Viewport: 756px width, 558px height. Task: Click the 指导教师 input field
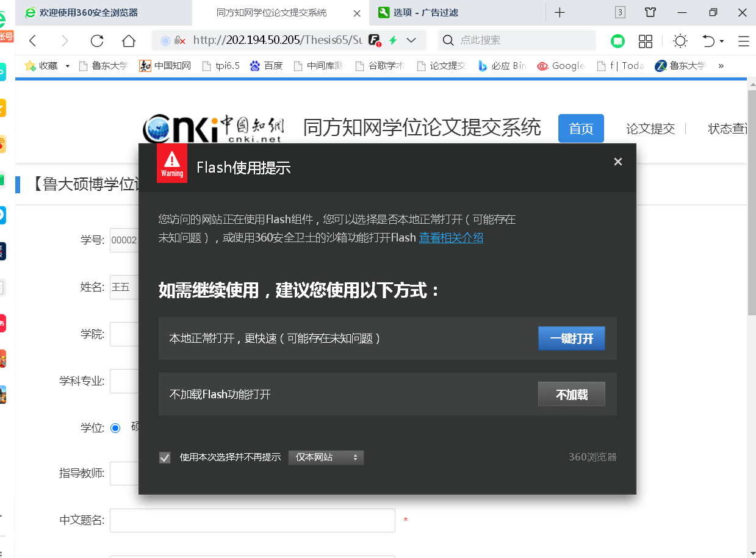coord(125,473)
